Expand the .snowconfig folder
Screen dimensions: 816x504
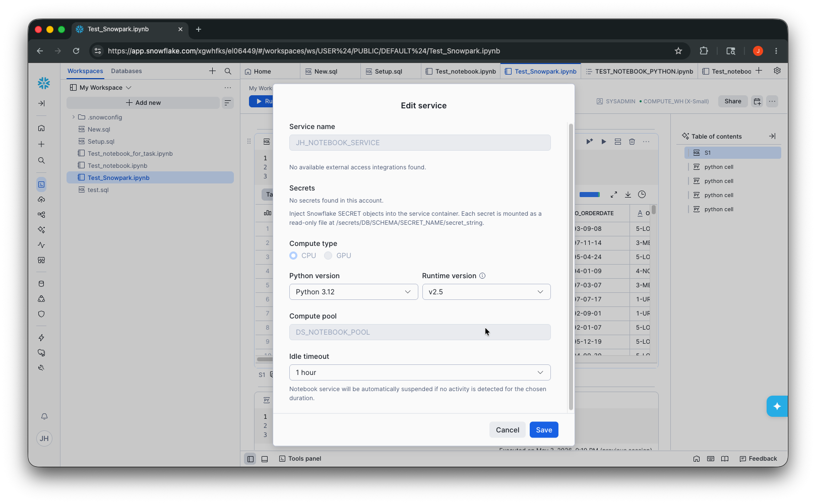[x=74, y=117]
